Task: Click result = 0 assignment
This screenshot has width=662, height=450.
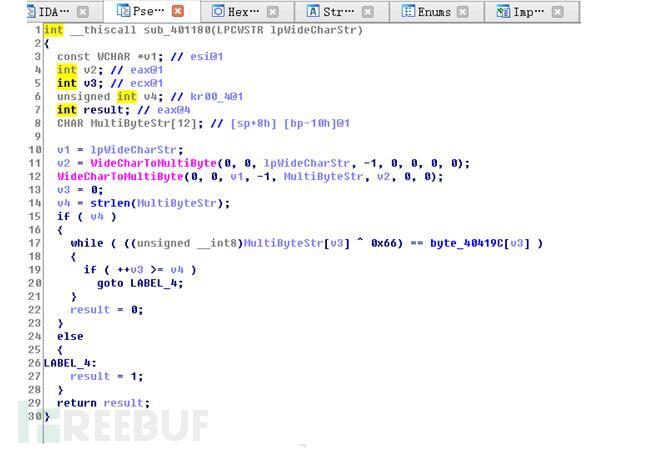Action: coord(107,310)
